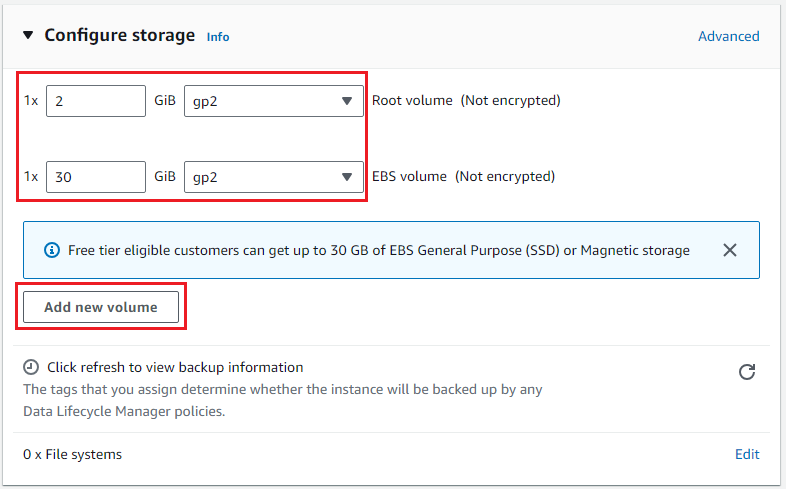Screen dimensions: 786x489
Task: Collapse the Configure storage section triangle
Action: coord(28,36)
